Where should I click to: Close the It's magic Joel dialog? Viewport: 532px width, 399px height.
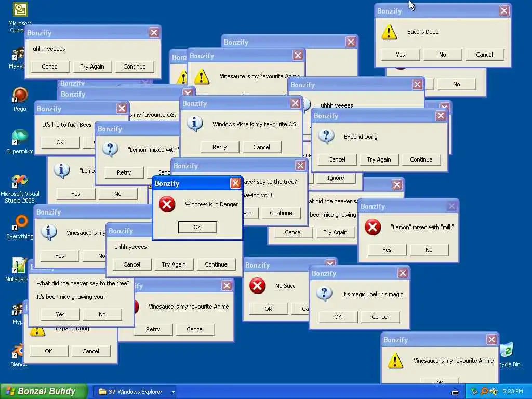pos(403,273)
